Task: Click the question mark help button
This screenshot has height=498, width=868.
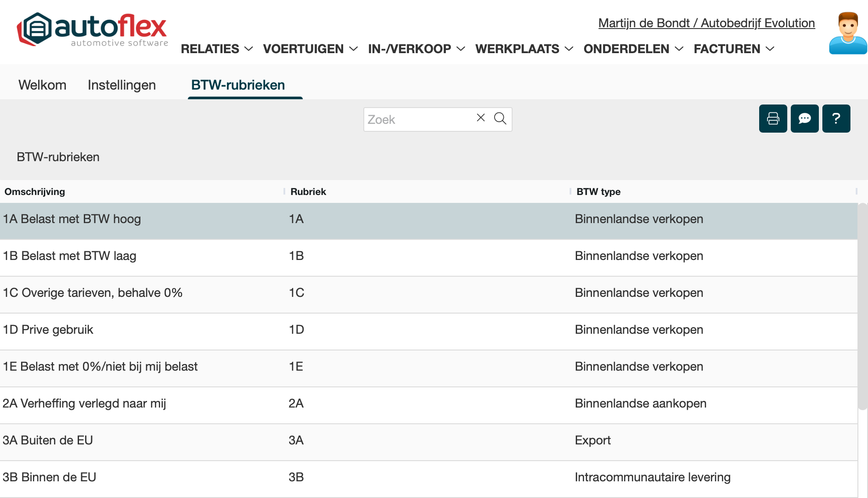Action: coord(836,119)
